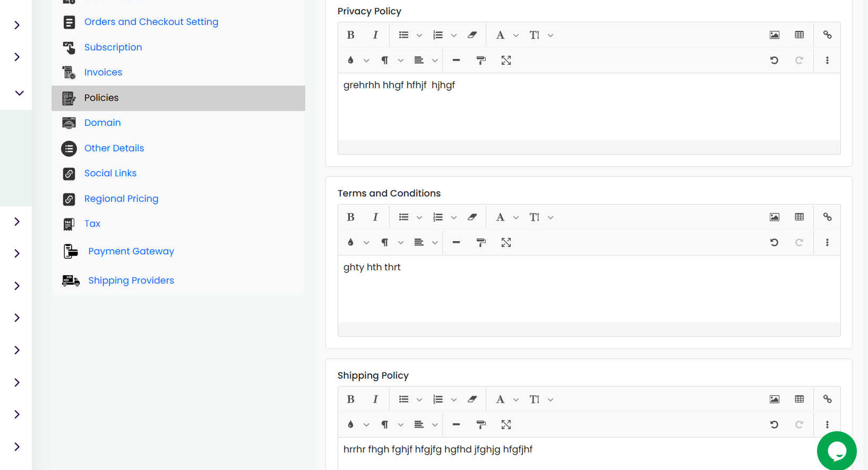Toggle bold in Privacy Policy editor
This screenshot has width=868, height=470.
350,35
